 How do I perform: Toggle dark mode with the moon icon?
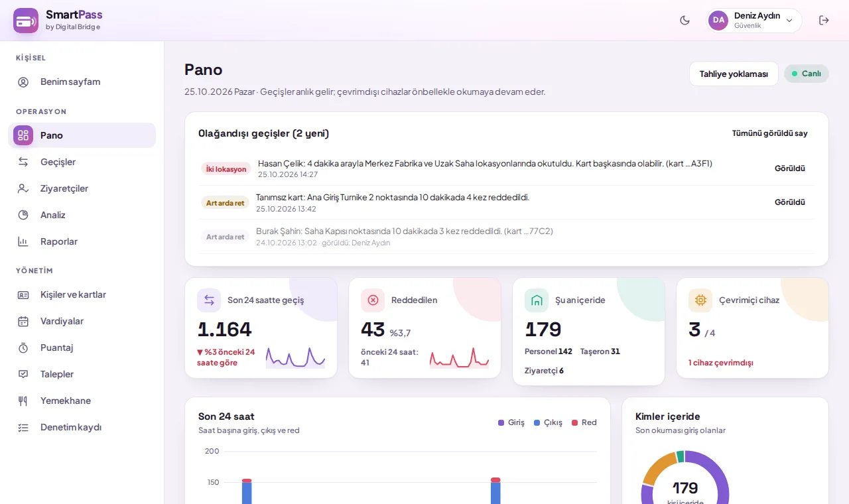point(685,21)
